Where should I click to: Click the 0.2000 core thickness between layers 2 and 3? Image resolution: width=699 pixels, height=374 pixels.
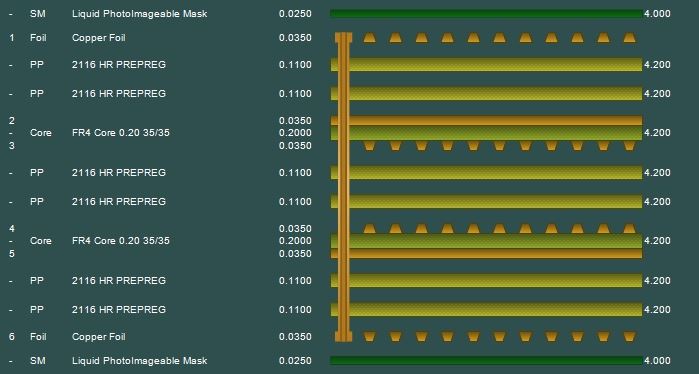[x=295, y=133]
